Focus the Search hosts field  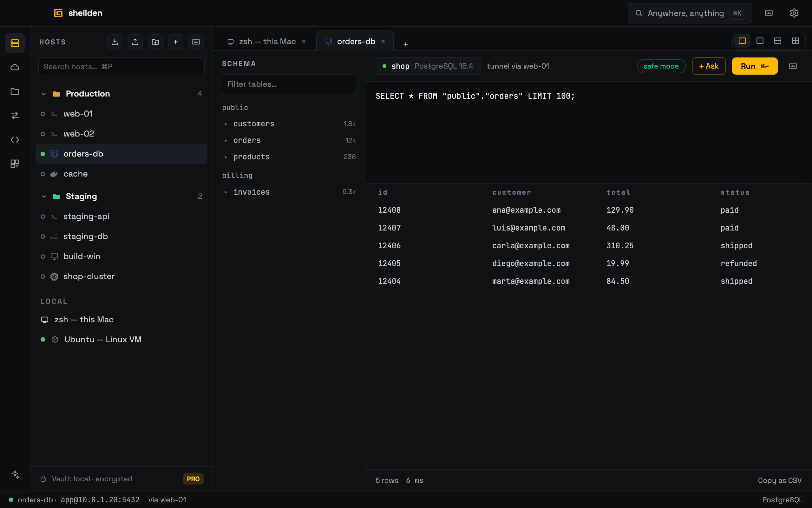[x=121, y=67]
